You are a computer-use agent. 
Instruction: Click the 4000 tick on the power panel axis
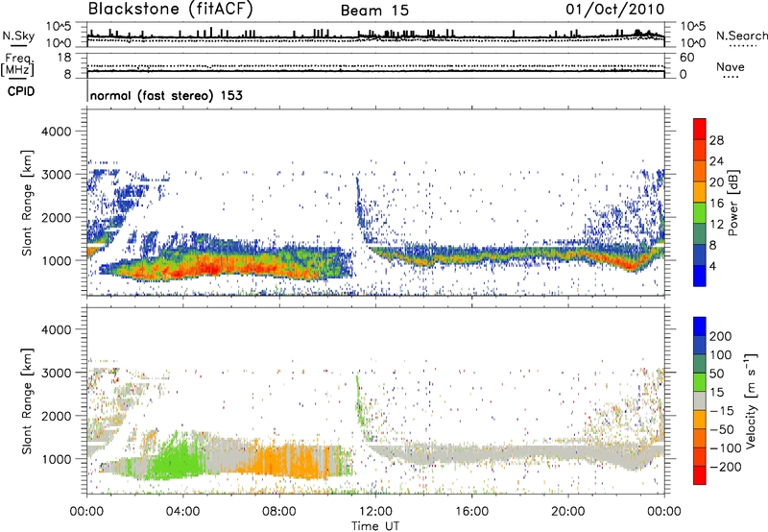(56, 132)
